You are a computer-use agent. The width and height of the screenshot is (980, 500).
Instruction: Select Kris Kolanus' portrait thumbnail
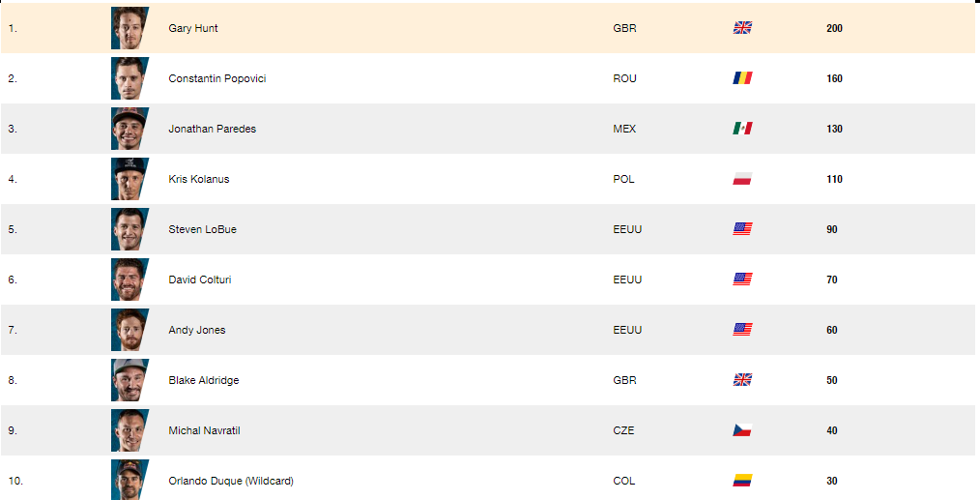[x=130, y=179]
